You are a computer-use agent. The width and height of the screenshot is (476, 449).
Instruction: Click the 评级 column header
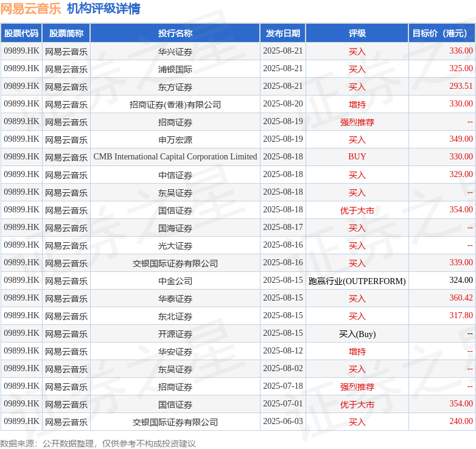(357, 33)
